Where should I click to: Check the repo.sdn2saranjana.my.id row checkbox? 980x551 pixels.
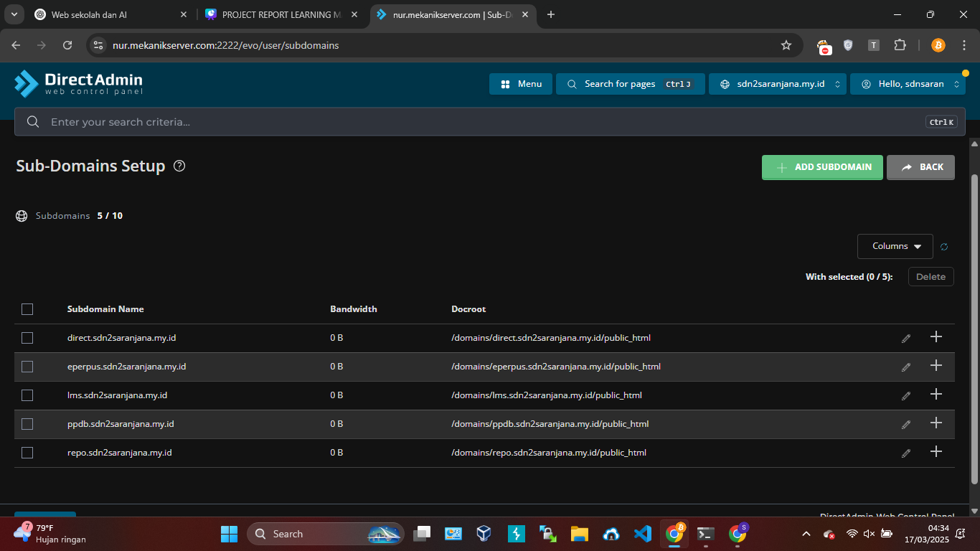(x=27, y=453)
